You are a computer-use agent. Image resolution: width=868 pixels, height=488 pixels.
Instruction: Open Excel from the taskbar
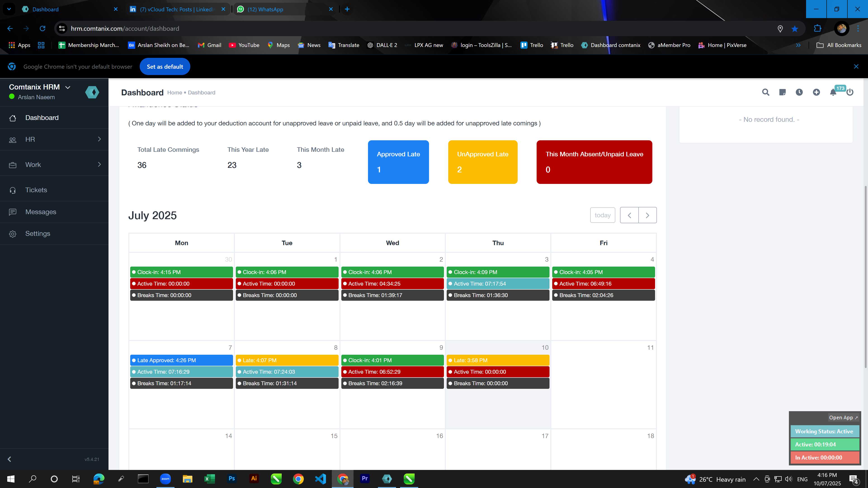click(210, 479)
